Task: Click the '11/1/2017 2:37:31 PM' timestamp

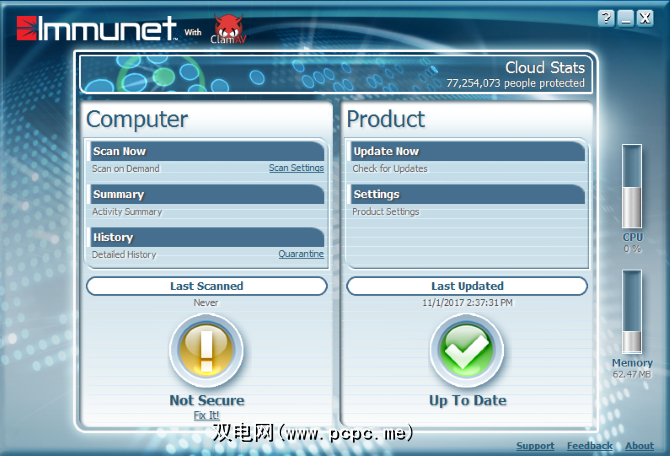Action: click(467, 303)
